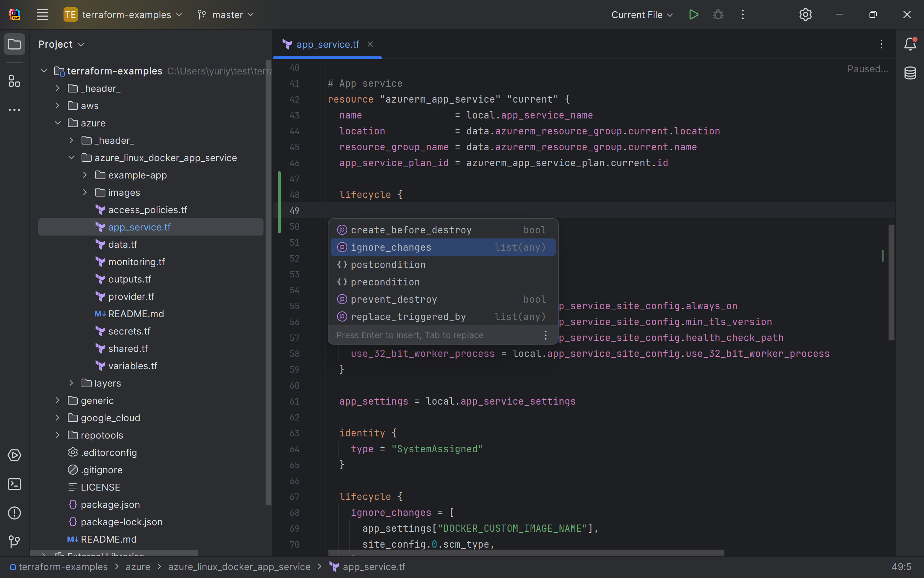This screenshot has width=924, height=578.
Task: Click line number 67 in gutter
Action: click(x=295, y=497)
